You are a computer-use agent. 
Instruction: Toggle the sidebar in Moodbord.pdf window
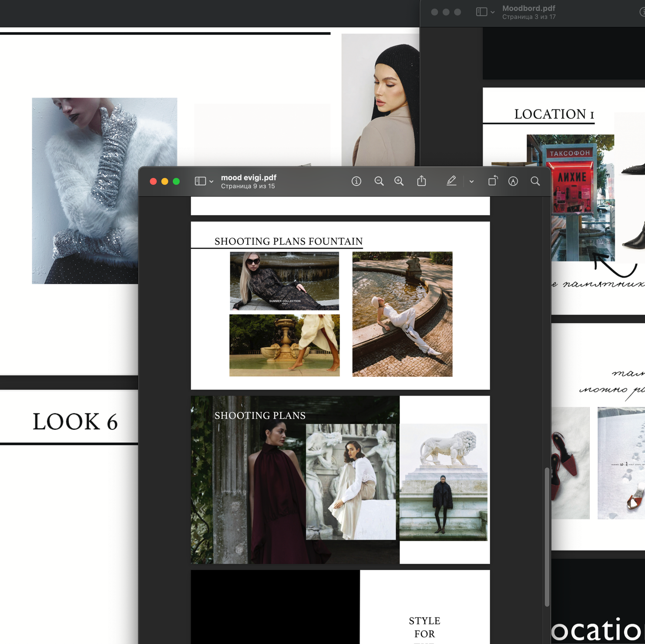[x=481, y=12]
